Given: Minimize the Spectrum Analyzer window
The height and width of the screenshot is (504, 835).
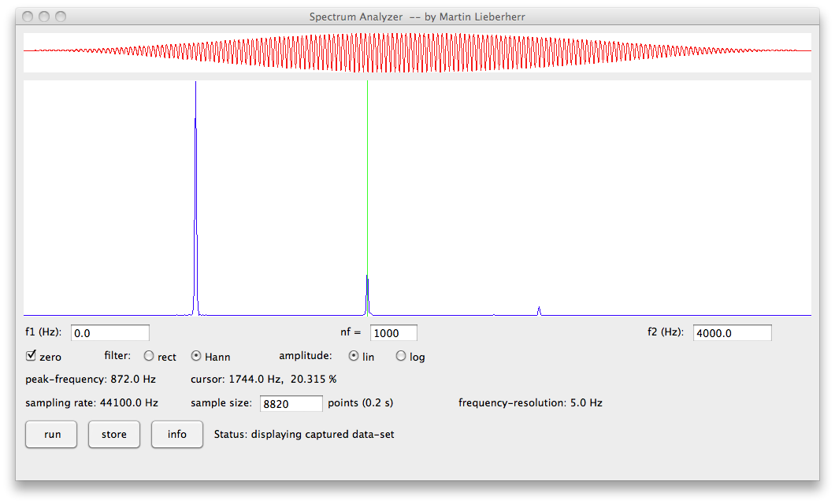Looking at the screenshot, I should 44,17.
